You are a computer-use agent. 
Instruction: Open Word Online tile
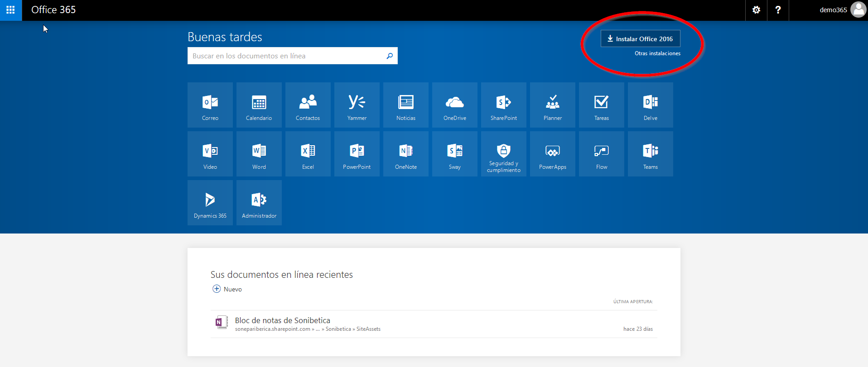(259, 154)
